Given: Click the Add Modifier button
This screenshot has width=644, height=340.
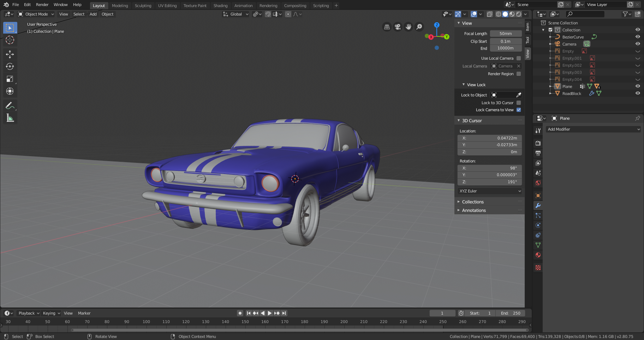Looking at the screenshot, I should click(x=593, y=129).
